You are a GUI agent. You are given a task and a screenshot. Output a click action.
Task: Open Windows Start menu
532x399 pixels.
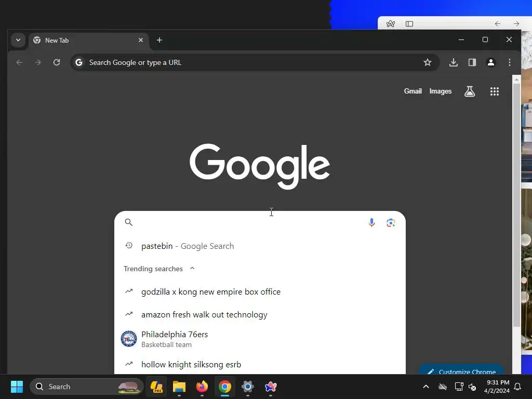(17, 387)
